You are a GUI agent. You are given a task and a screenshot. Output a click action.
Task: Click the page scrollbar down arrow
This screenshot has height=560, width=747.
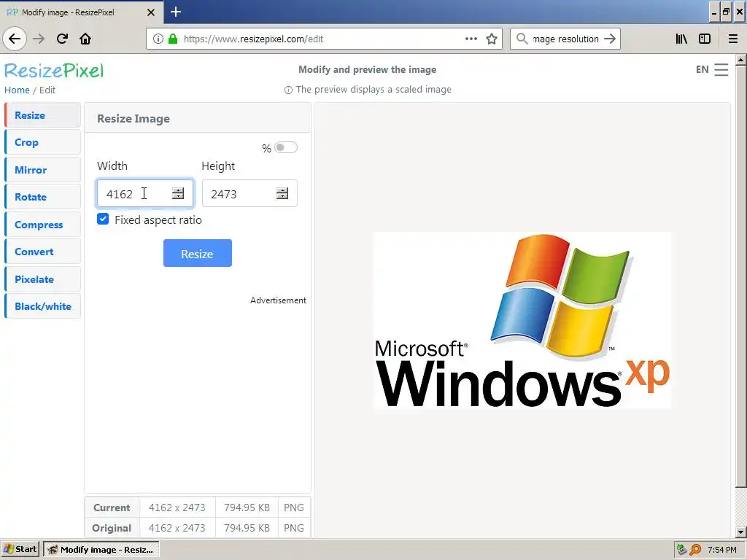740,532
